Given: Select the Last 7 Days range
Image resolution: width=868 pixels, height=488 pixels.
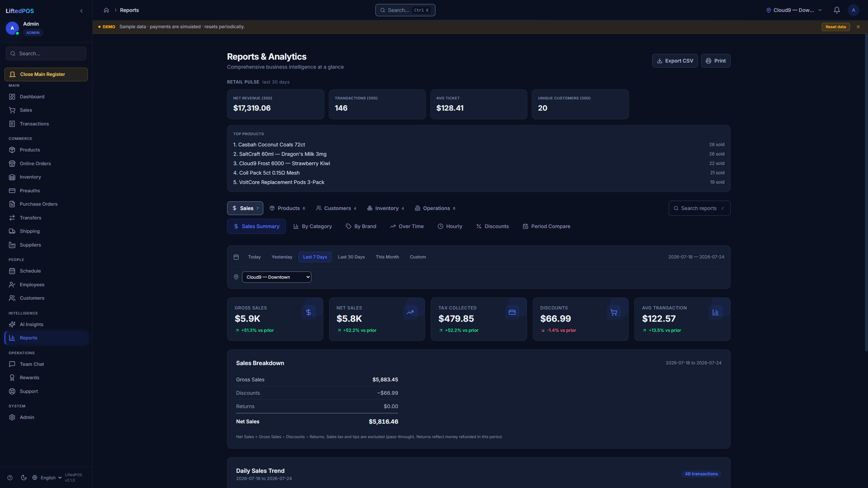Looking at the screenshot, I should point(315,257).
